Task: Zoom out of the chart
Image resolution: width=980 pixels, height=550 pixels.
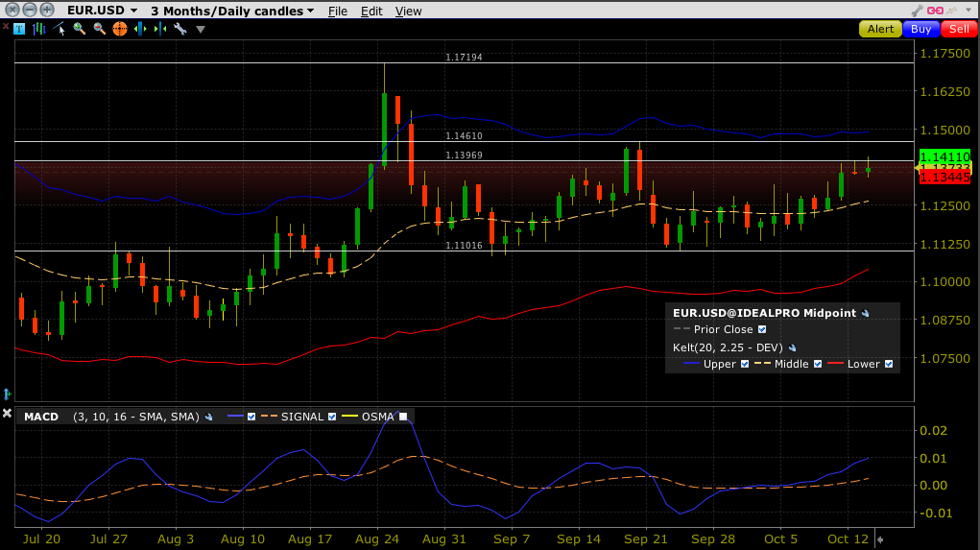Action: (x=100, y=29)
